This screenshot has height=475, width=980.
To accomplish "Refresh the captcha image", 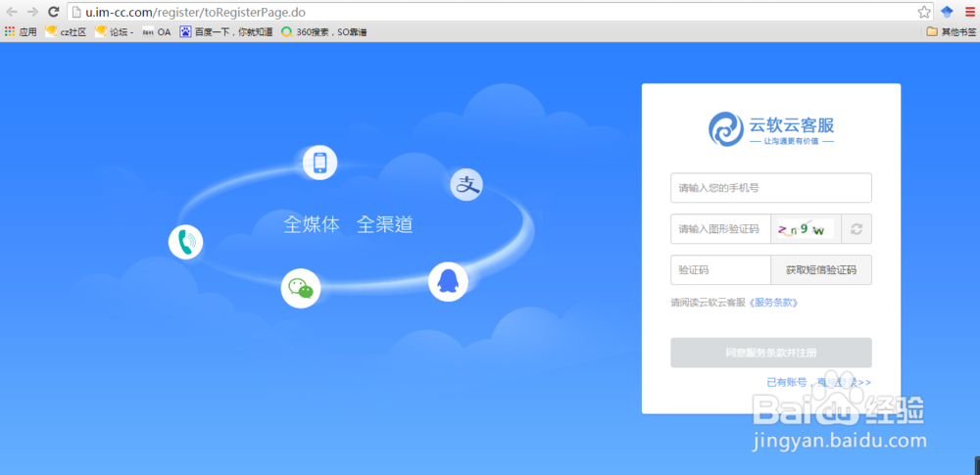I will (857, 229).
